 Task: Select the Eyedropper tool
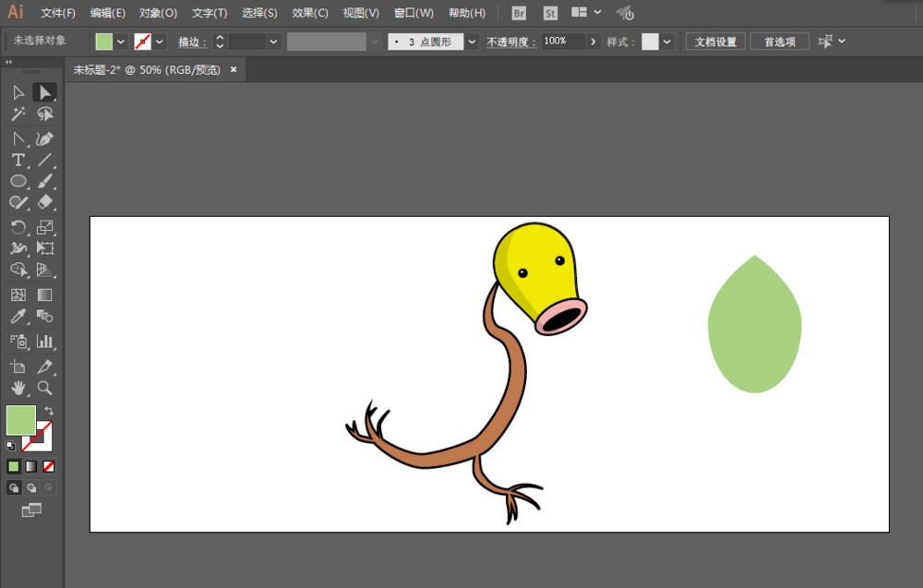(x=18, y=317)
